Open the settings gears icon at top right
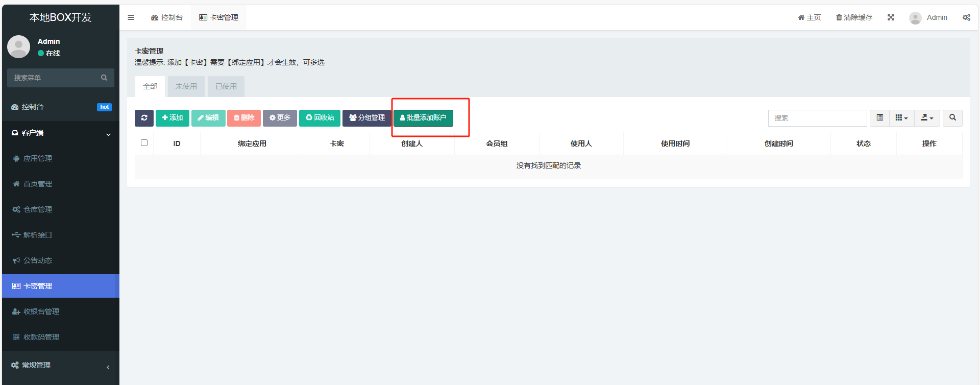The image size is (980, 385). click(x=966, y=17)
